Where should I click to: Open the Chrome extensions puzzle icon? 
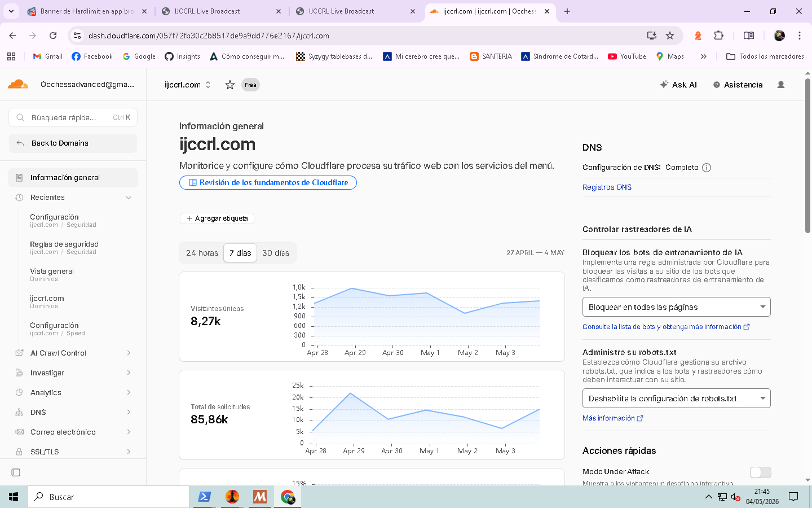point(718,36)
